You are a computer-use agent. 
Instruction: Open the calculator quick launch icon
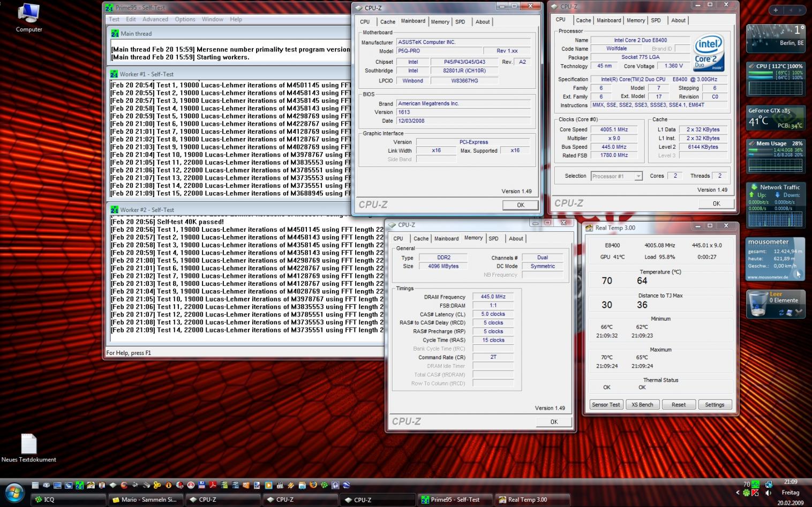[x=35, y=485]
